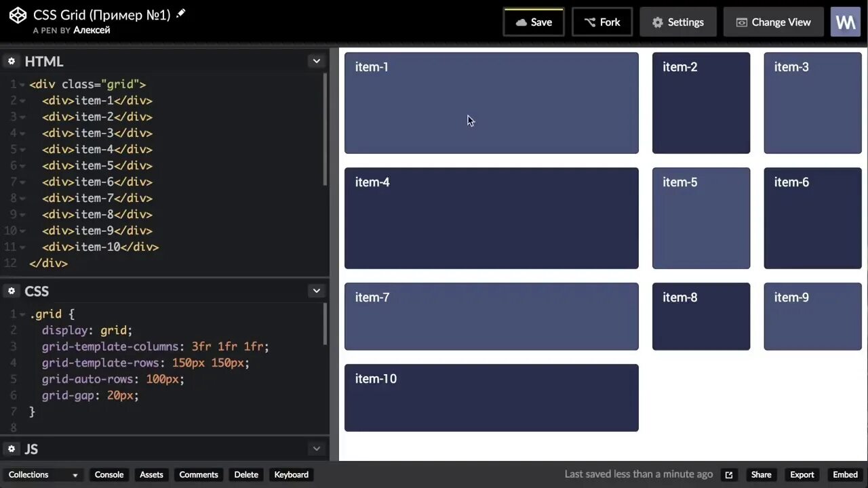Open the CSS panel settings gear
This screenshot has width=868, height=488.
(11, 291)
